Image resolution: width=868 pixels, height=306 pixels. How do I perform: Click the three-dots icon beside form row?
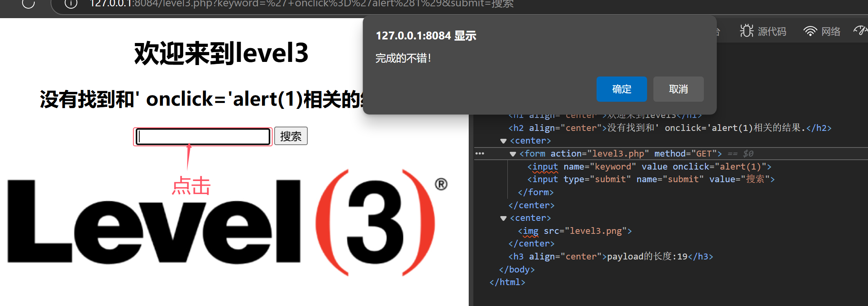coord(480,153)
